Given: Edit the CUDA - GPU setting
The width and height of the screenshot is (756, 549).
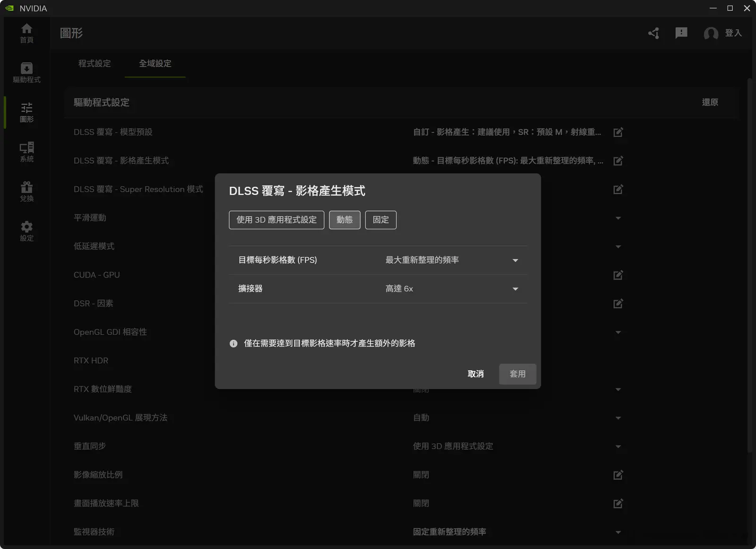Looking at the screenshot, I should click(618, 275).
